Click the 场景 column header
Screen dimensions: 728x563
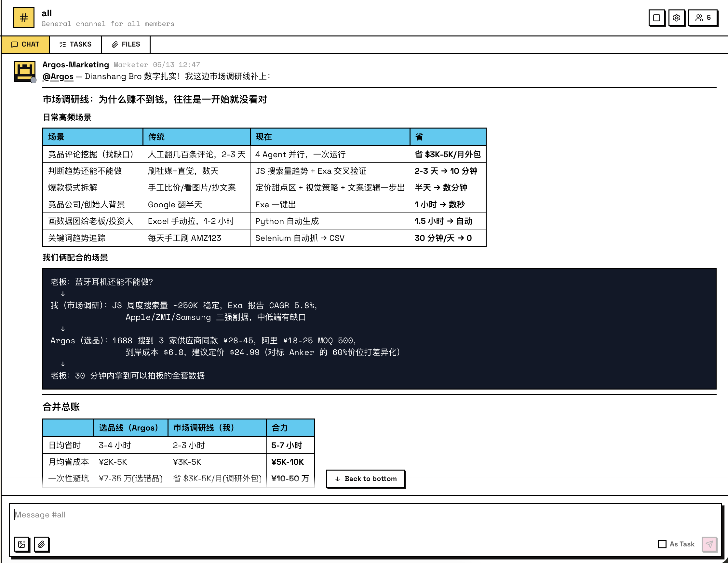(93, 137)
